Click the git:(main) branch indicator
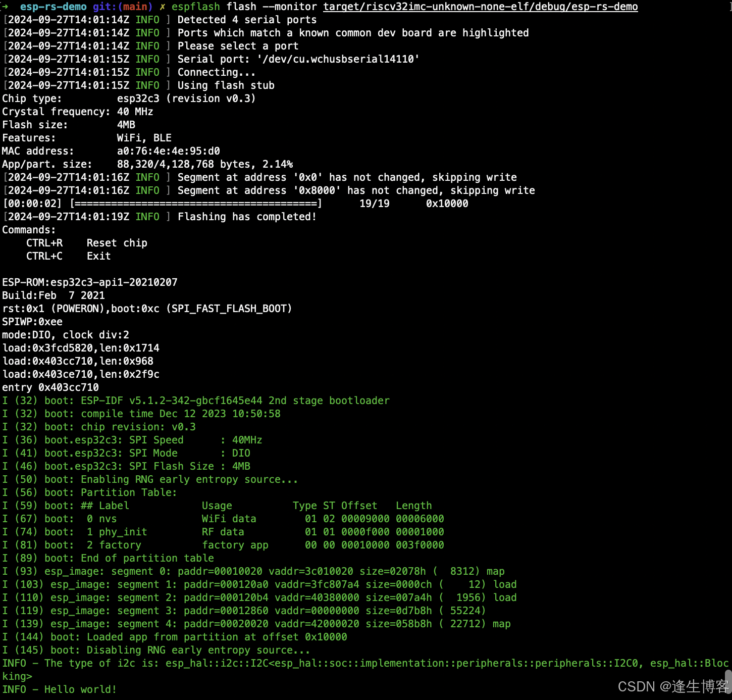The image size is (732, 700). (123, 7)
